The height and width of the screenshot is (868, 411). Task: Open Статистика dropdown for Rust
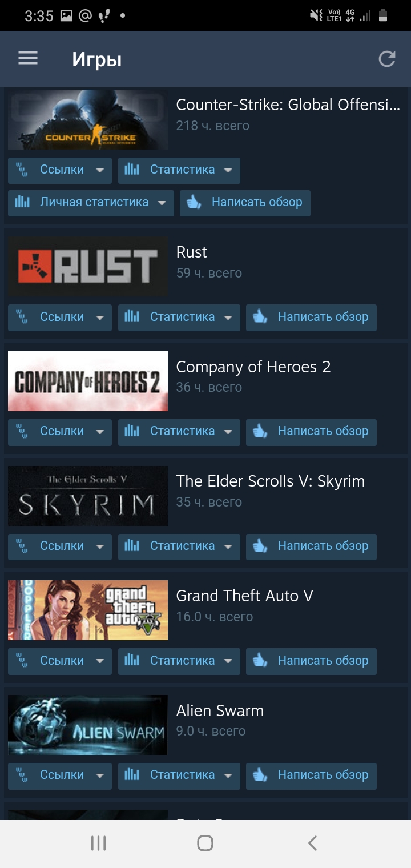228,318
